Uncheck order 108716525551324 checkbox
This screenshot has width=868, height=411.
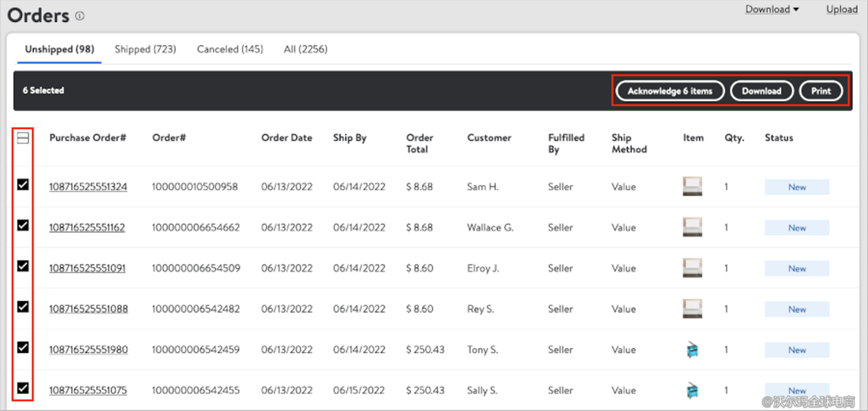click(x=23, y=185)
